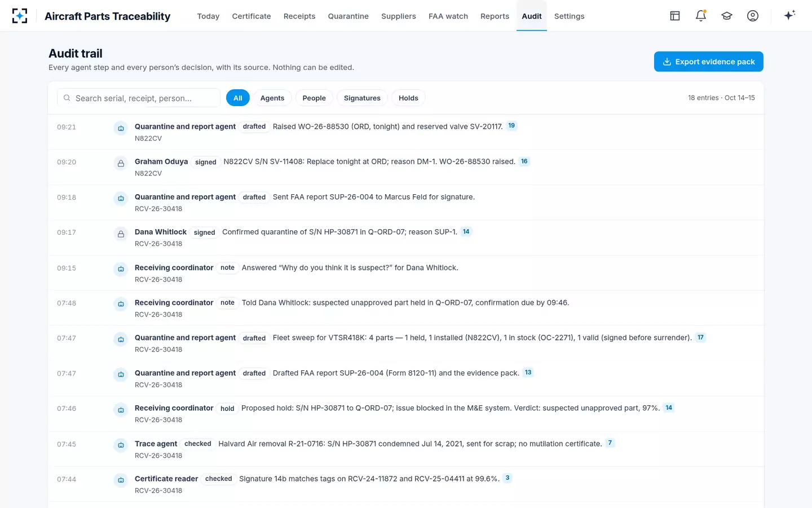812x508 pixels.
Task: Select the All filter chip
Action: tap(238, 98)
